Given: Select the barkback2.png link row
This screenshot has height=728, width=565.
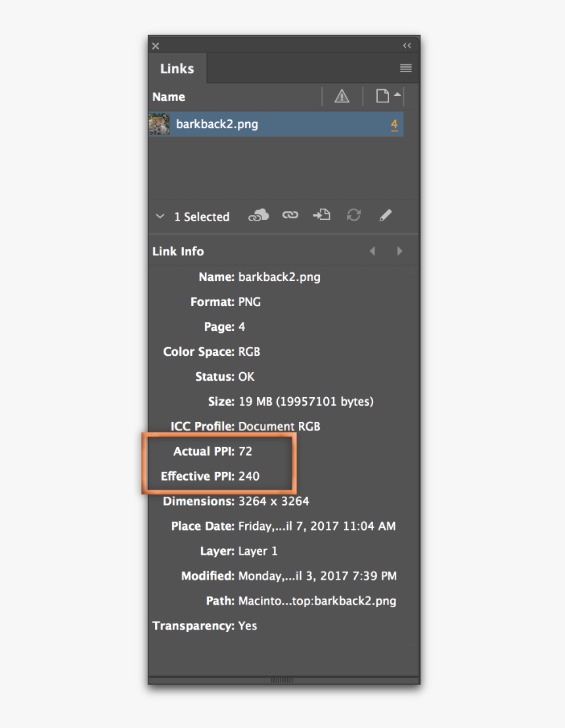Looking at the screenshot, I should pos(276,124).
